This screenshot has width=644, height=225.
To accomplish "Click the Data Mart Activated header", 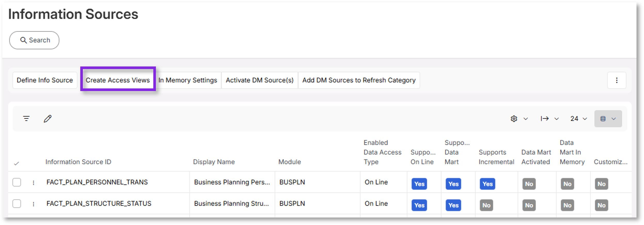I will click(536, 157).
